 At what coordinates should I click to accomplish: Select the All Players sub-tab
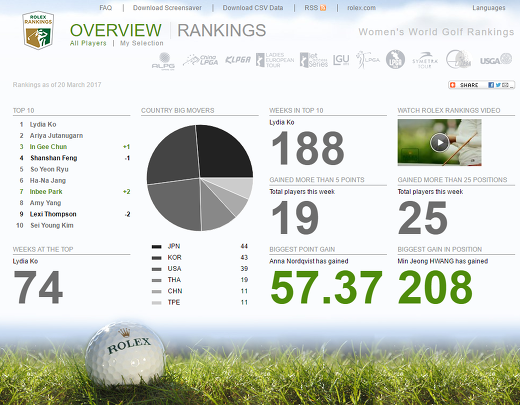(x=88, y=43)
